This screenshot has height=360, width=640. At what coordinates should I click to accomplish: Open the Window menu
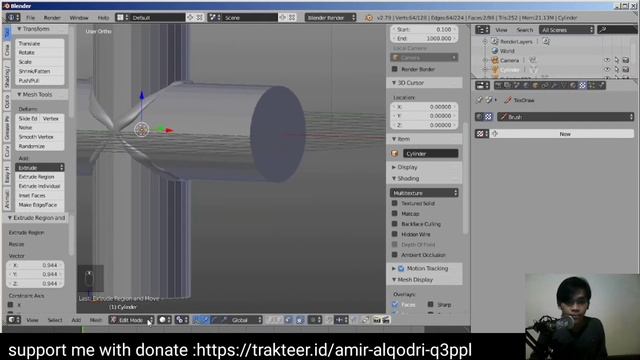click(79, 18)
